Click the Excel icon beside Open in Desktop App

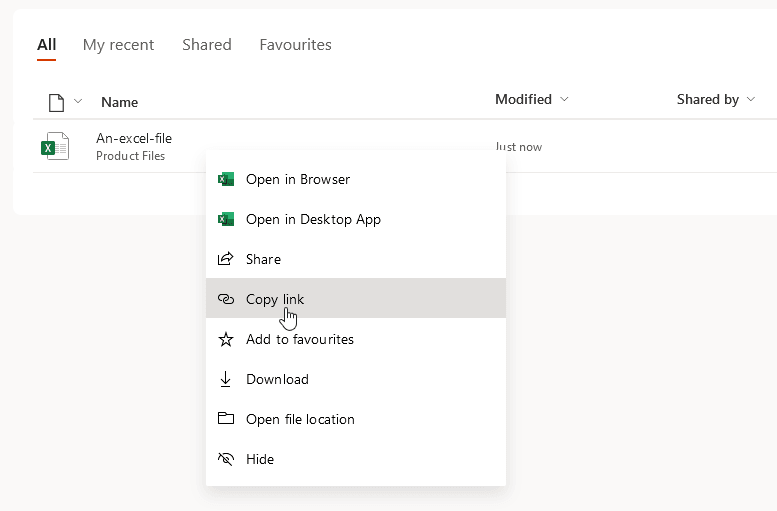(226, 219)
